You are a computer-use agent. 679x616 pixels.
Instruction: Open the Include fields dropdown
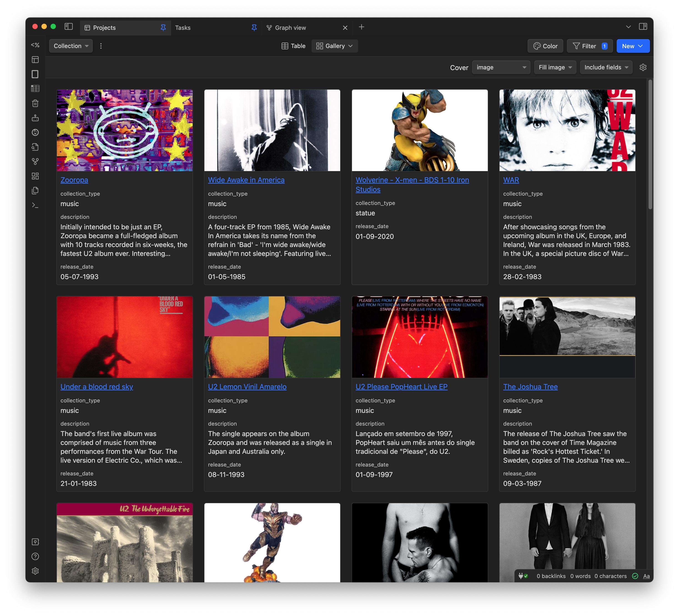[x=606, y=67]
